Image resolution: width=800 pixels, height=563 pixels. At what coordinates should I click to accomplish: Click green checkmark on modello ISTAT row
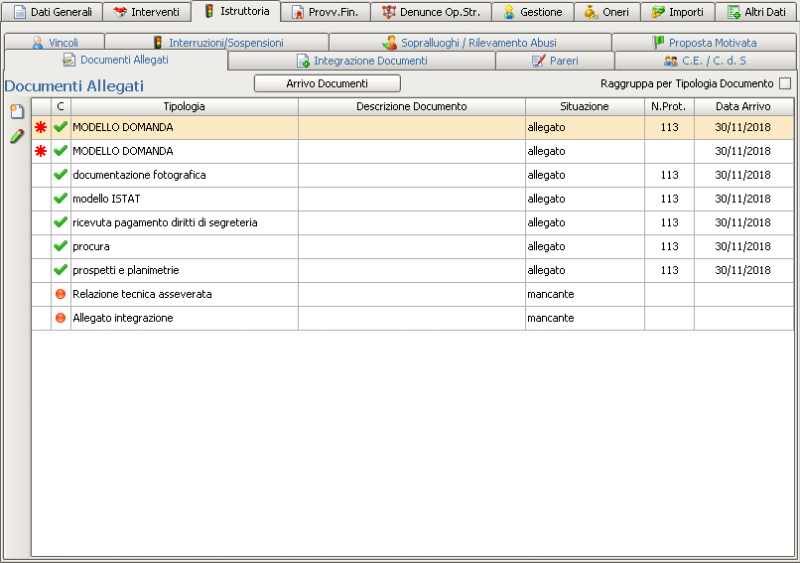60,199
